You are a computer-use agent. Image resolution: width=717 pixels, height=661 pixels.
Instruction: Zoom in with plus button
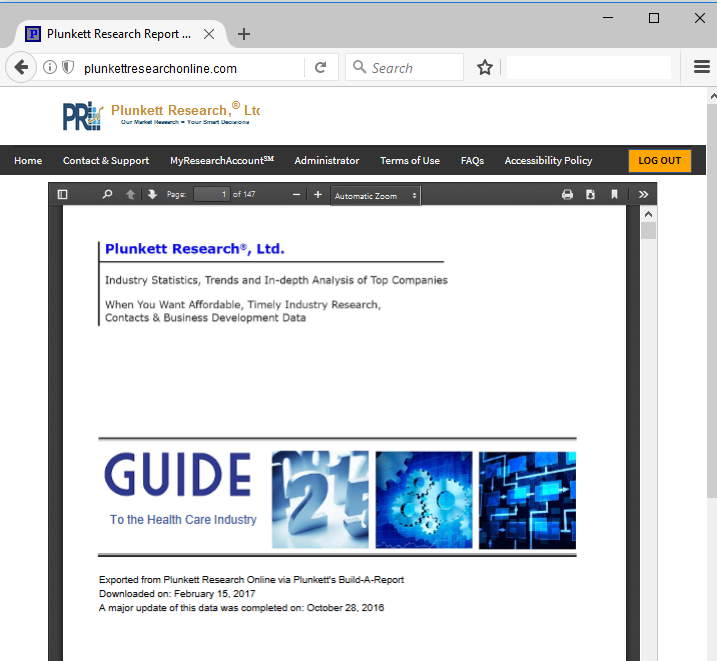[318, 195]
